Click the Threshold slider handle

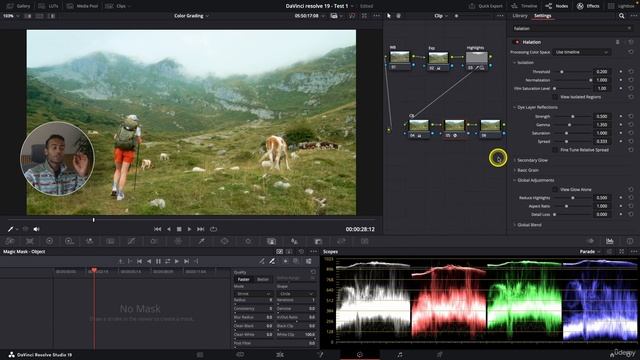(x=562, y=72)
